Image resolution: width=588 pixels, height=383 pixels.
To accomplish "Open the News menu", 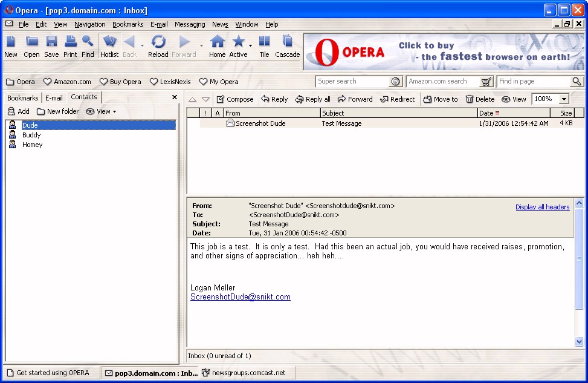I will point(220,24).
